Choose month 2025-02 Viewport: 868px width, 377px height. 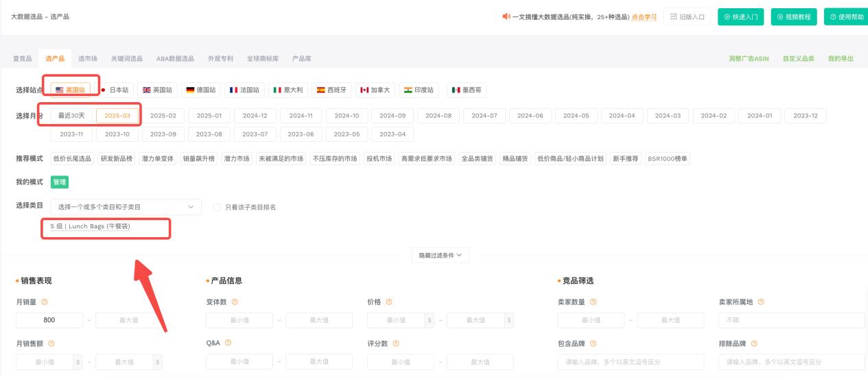tap(163, 116)
